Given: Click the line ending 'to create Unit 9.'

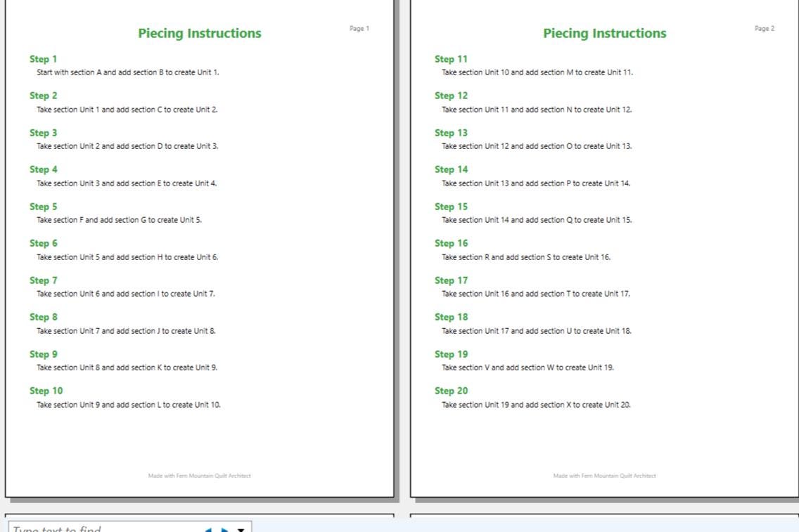Looking at the screenshot, I should point(127,368).
